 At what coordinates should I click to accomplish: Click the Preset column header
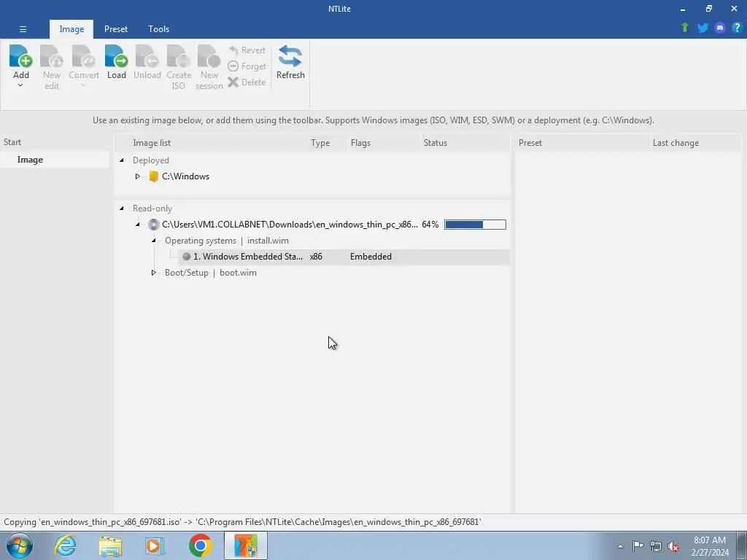583,143
